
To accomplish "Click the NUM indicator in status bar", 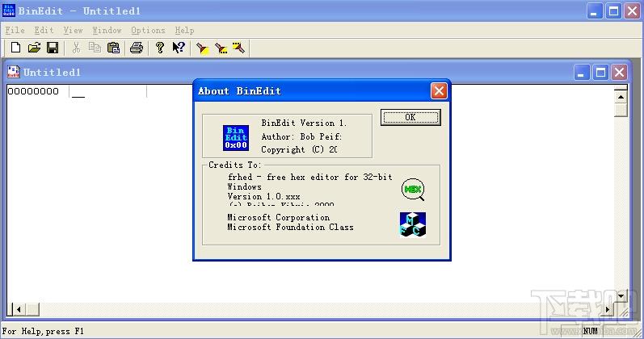I will (590, 331).
